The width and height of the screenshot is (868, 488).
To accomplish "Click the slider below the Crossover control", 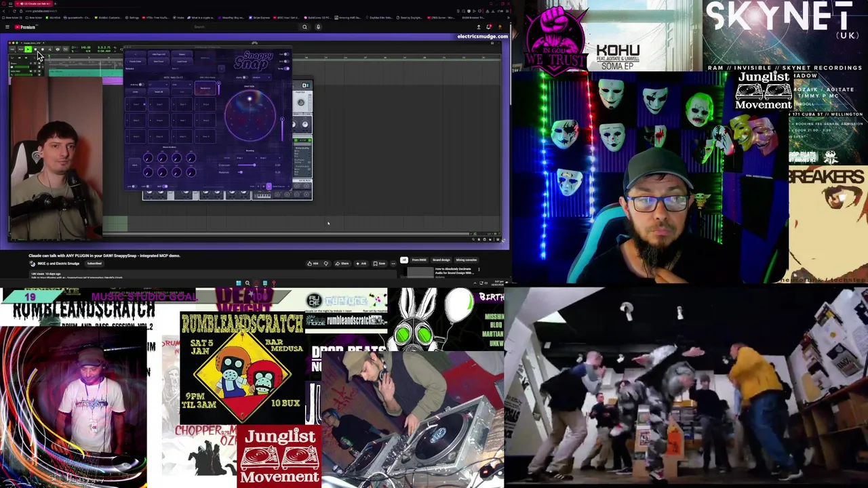I will coord(241,172).
